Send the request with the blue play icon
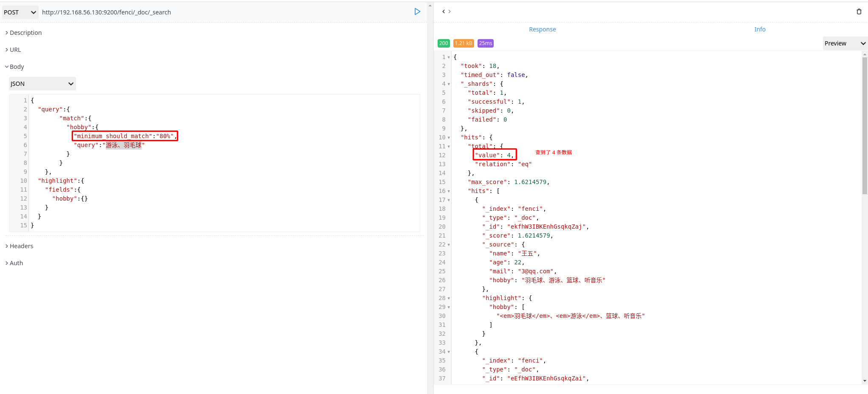The width and height of the screenshot is (868, 394). [x=417, y=12]
